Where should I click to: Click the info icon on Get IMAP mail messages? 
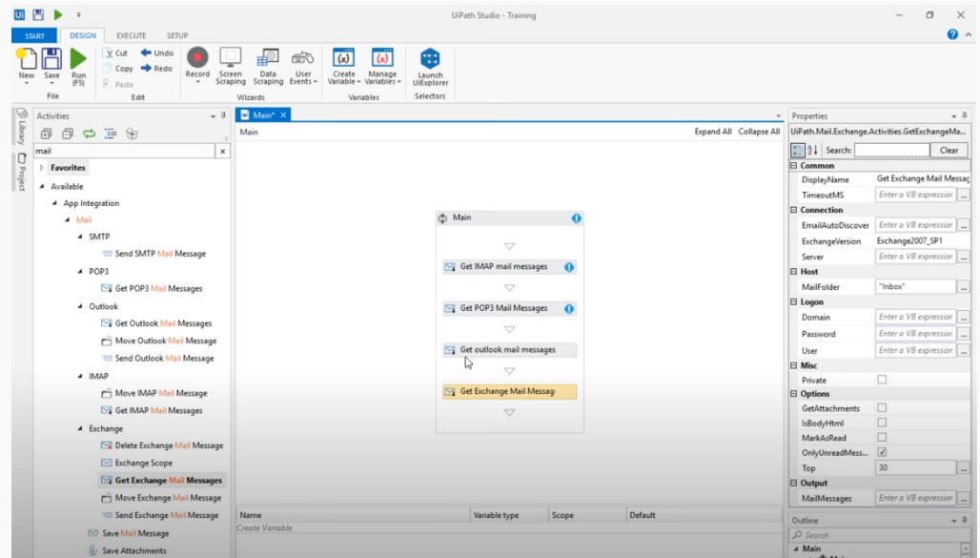pos(569,267)
